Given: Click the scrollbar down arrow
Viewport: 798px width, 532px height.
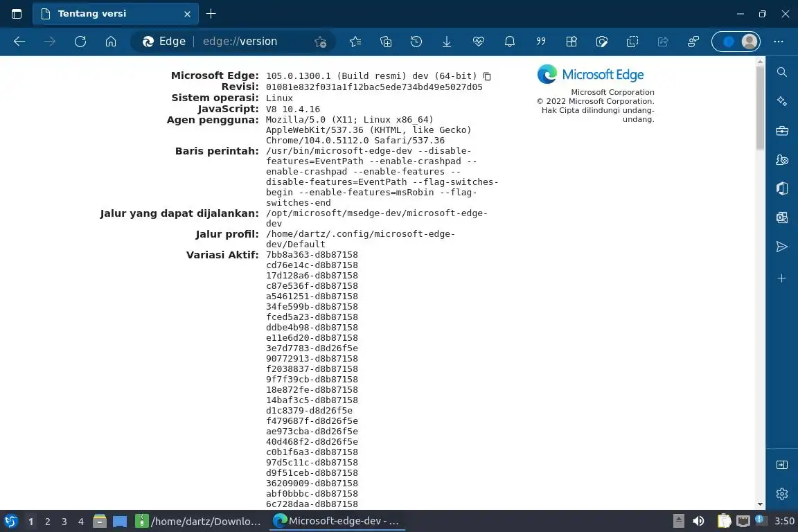Looking at the screenshot, I should click(x=761, y=504).
